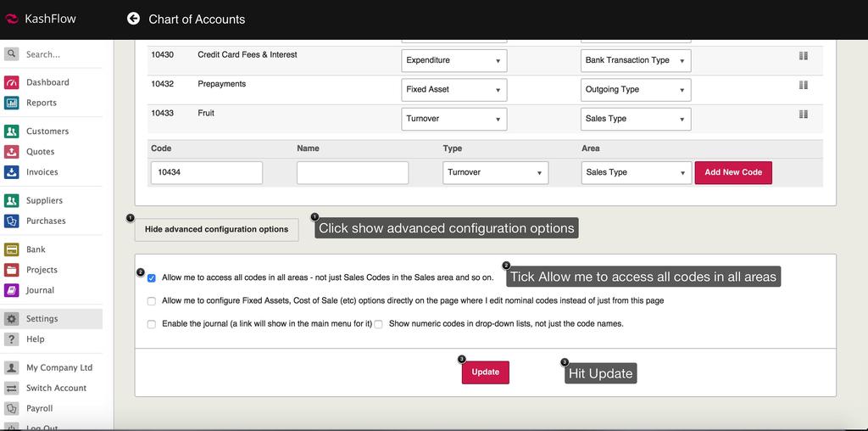Open Settings in sidebar menu

(42, 319)
